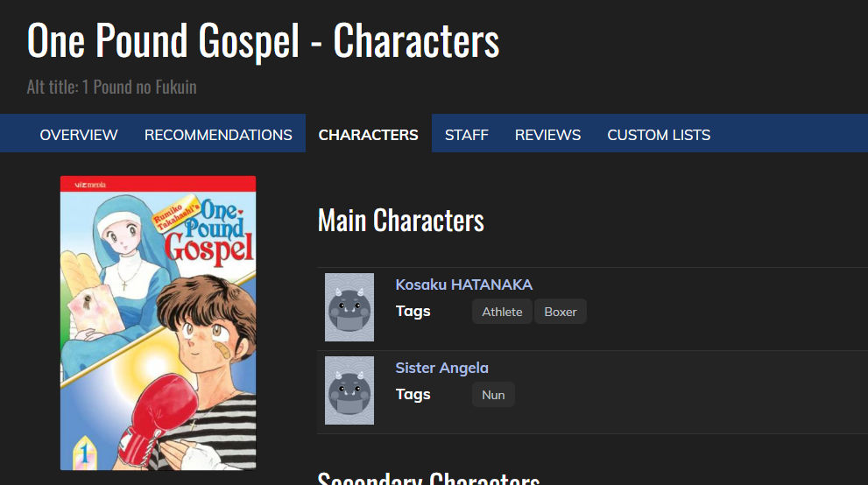
Task: Select the Athlete tag
Action: 502,312
